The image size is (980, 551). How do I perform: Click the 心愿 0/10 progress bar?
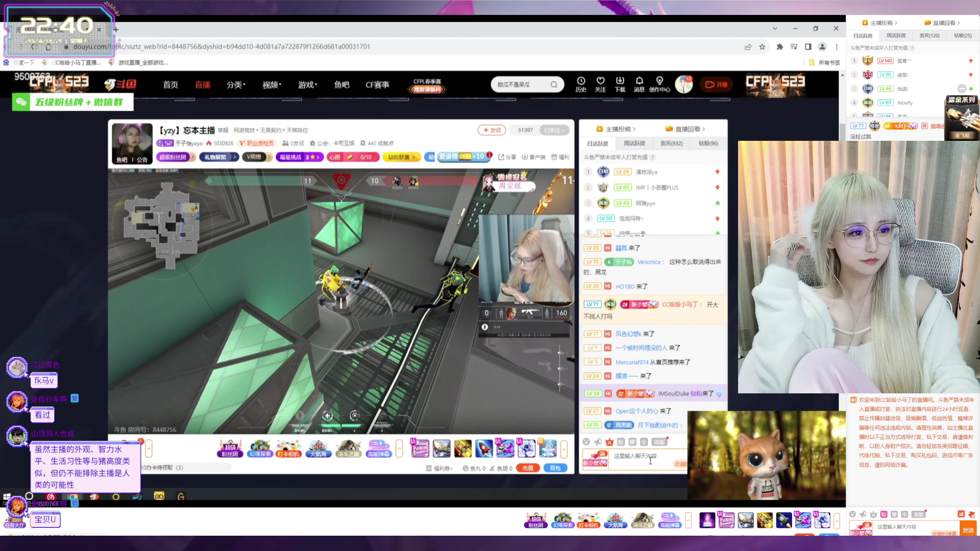point(353,157)
